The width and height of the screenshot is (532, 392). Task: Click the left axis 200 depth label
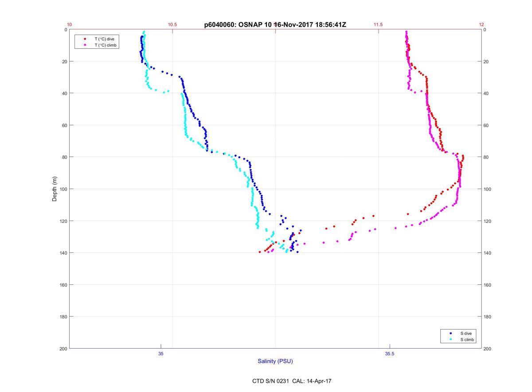coord(63,349)
